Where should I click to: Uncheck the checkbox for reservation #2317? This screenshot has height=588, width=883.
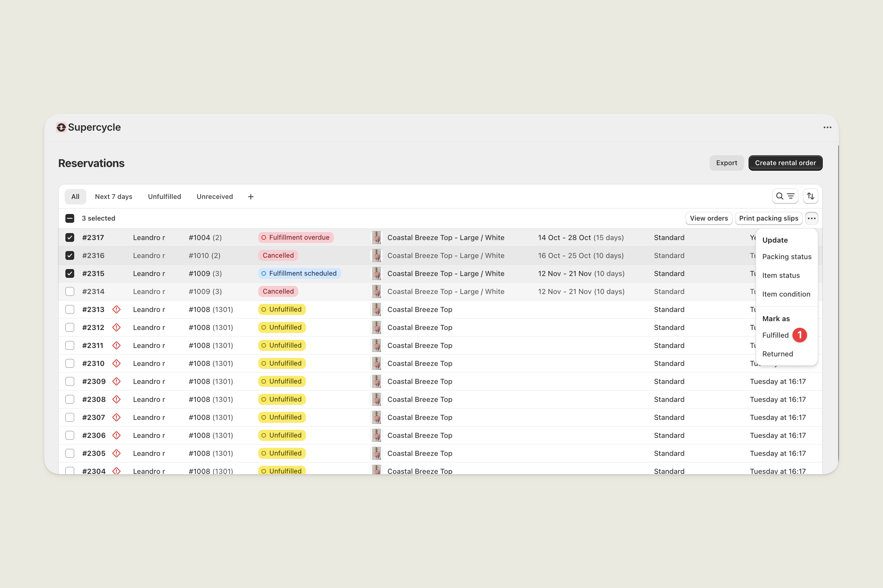coord(70,237)
